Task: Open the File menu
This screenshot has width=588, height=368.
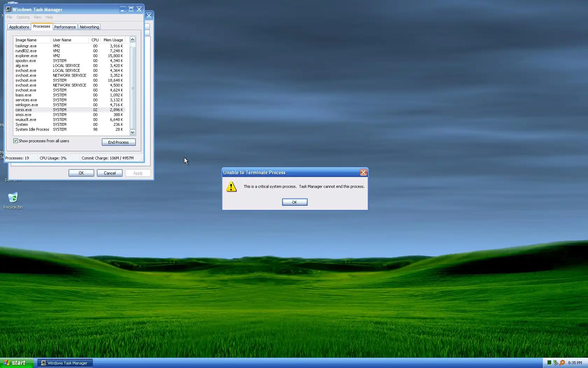Action: (x=9, y=17)
